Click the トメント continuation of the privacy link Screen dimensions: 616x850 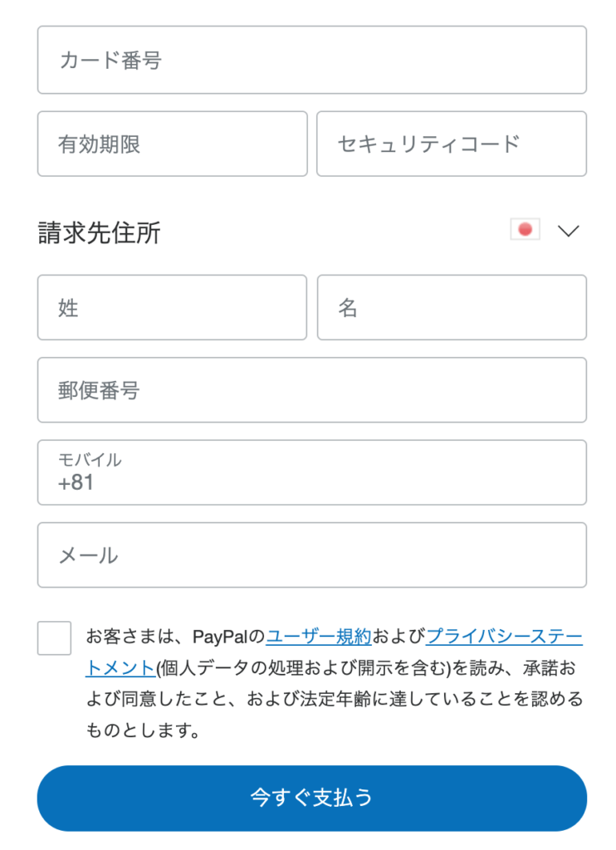point(120,668)
